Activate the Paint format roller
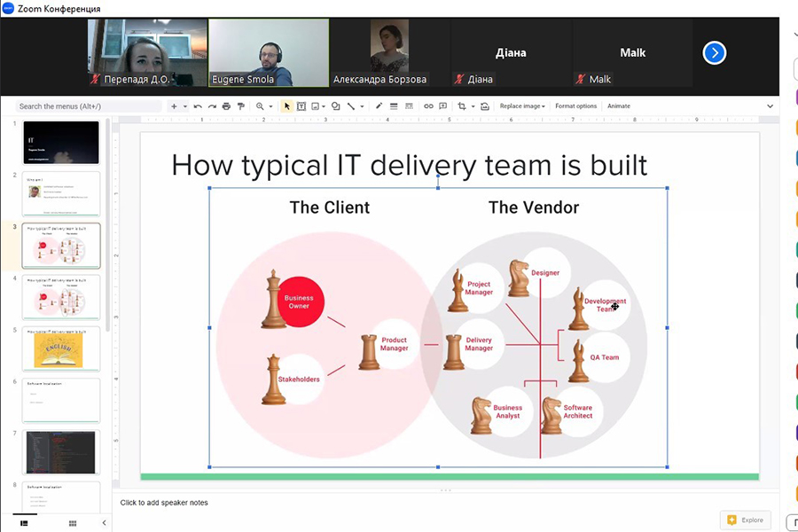The width and height of the screenshot is (798, 532). 240,106
